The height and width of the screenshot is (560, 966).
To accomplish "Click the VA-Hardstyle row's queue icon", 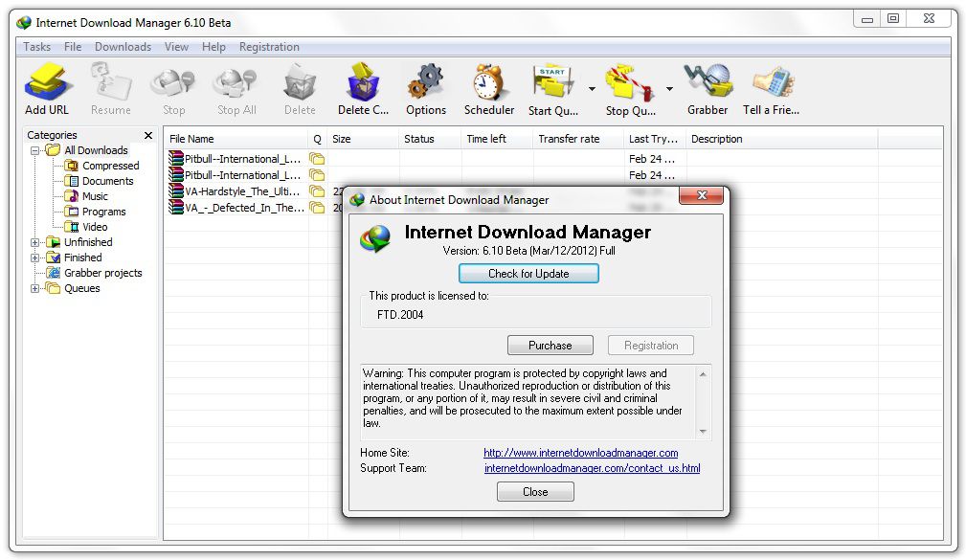I will click(317, 191).
